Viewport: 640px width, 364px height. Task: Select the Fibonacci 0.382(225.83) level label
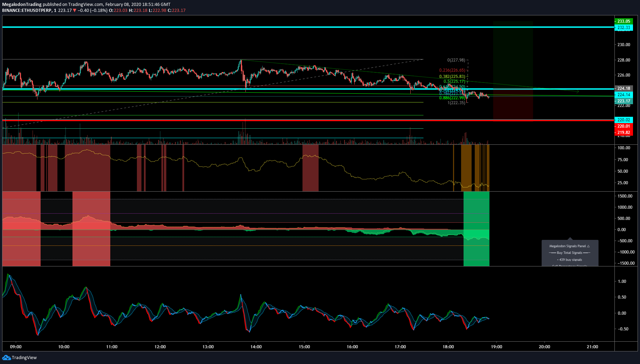[x=452, y=77]
